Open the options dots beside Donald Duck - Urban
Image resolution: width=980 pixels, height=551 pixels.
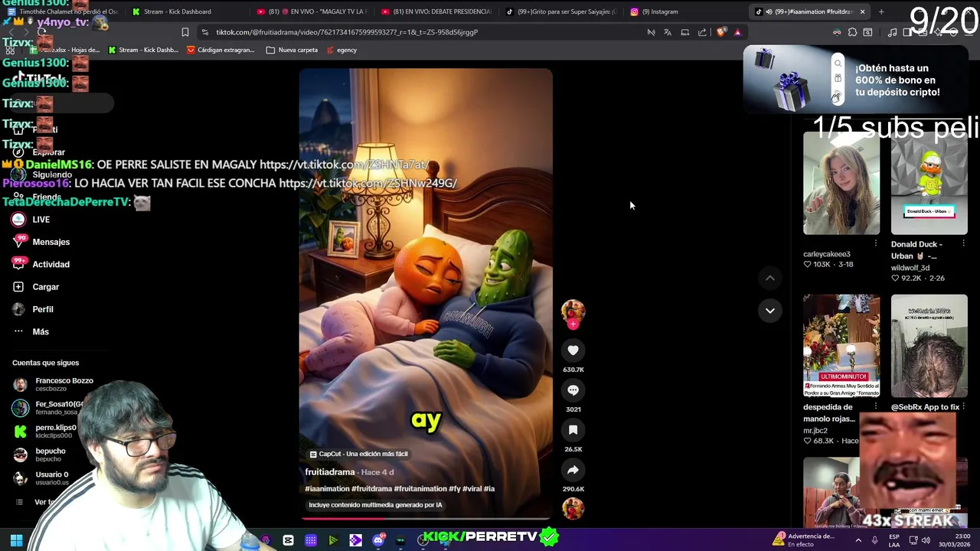coord(963,243)
